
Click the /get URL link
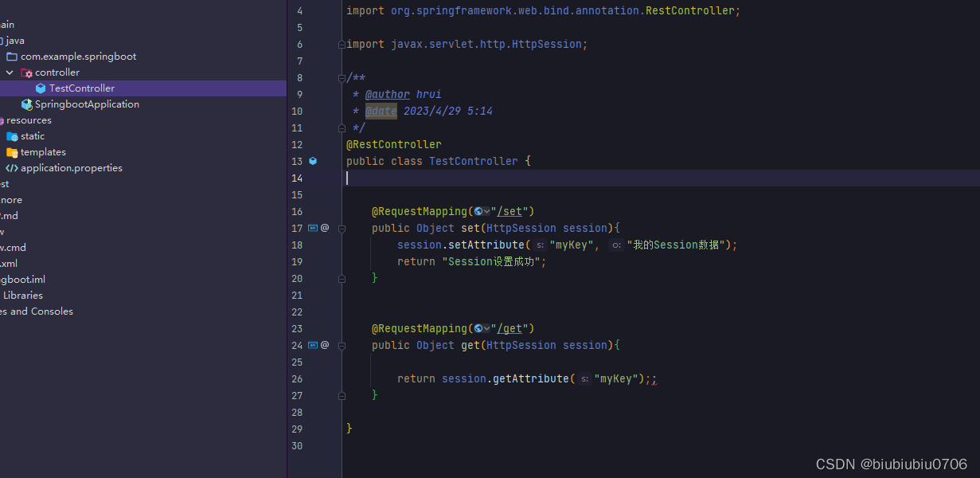click(x=510, y=328)
